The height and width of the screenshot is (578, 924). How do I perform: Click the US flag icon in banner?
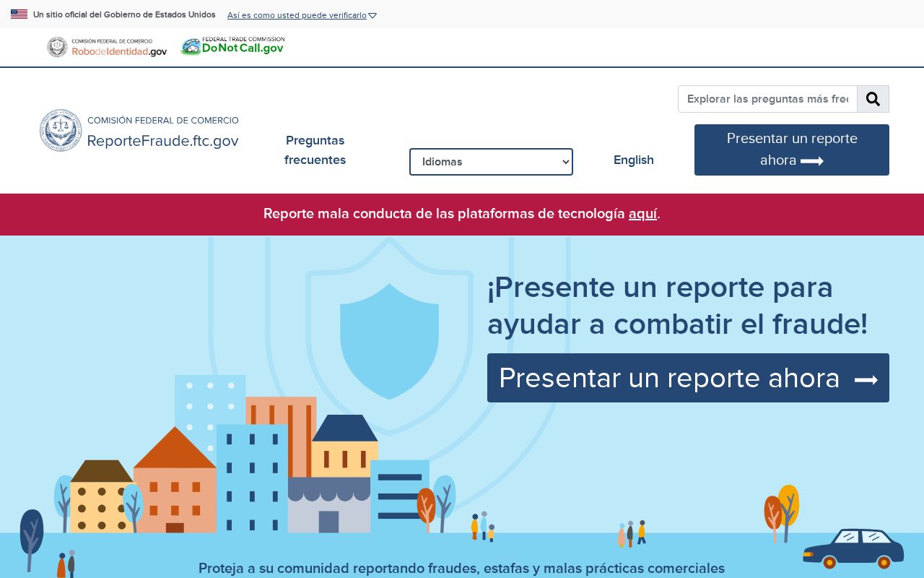[19, 14]
